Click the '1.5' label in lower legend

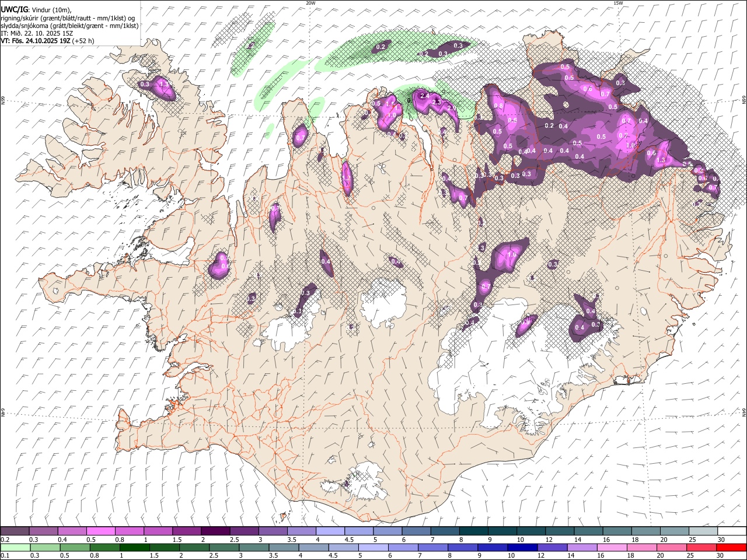click(154, 556)
